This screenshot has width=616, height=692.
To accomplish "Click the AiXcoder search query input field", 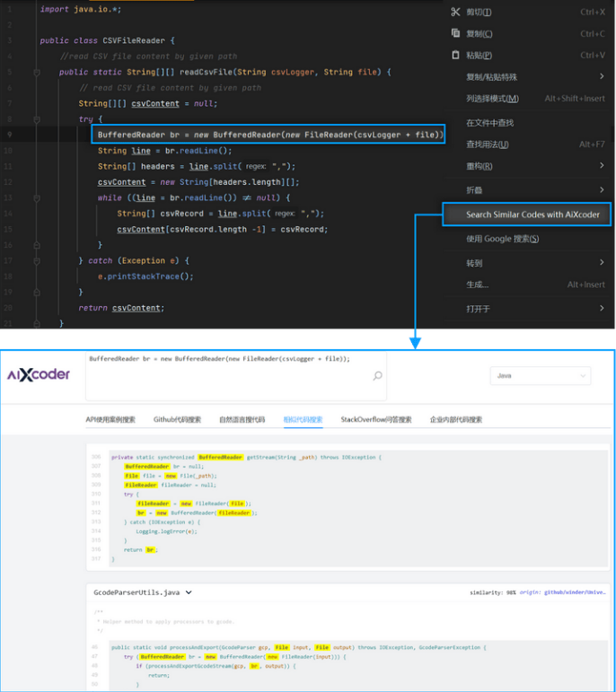I will coord(236,375).
